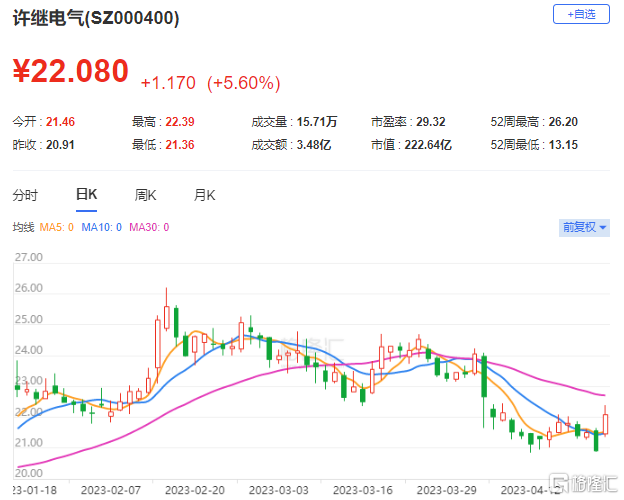Click 成交量 value 15.71万
Image resolution: width=624 pixels, height=500 pixels.
click(x=317, y=121)
